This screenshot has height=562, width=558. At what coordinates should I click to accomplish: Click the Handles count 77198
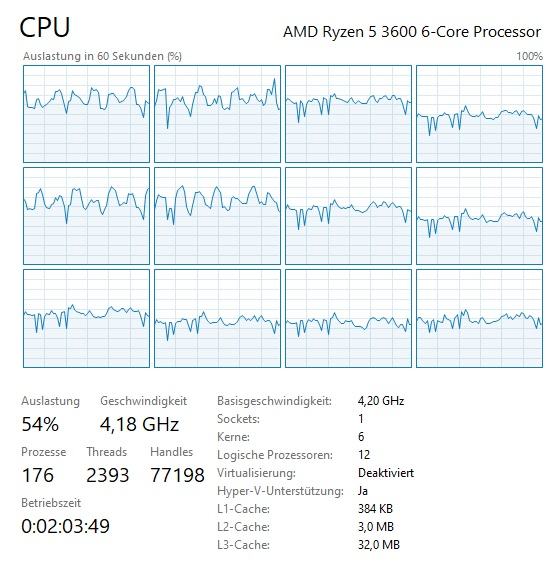(x=177, y=475)
